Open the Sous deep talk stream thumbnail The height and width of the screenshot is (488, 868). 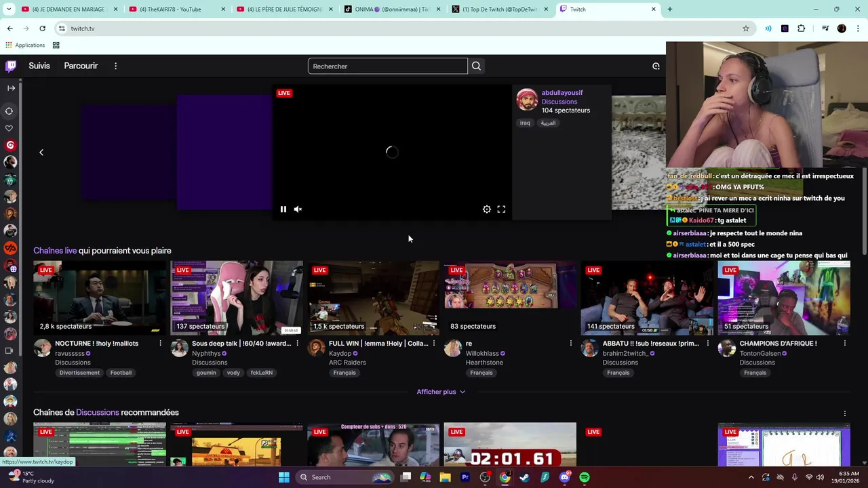coord(237,298)
